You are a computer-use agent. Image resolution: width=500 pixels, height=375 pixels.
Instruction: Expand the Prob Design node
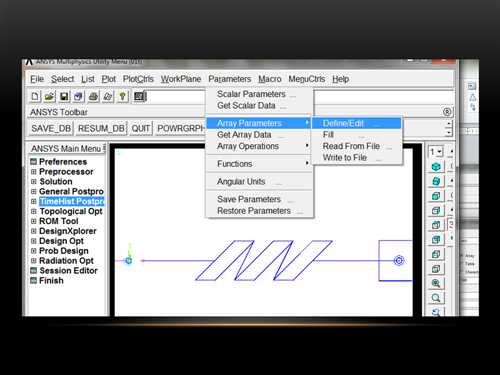(33, 251)
